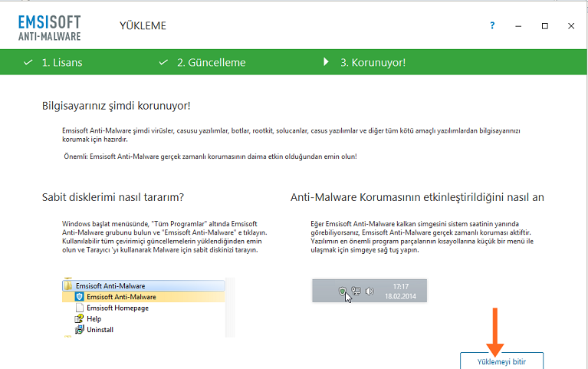Minimize the installer window
The image size is (588, 369).
click(x=518, y=26)
